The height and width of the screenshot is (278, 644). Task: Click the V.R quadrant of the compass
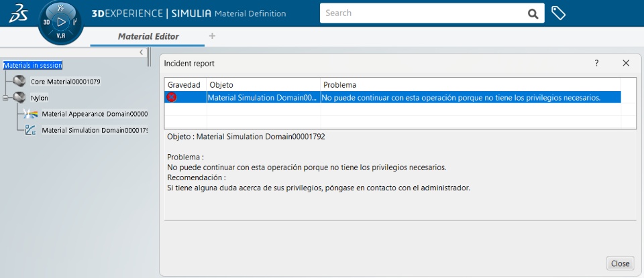61,36
